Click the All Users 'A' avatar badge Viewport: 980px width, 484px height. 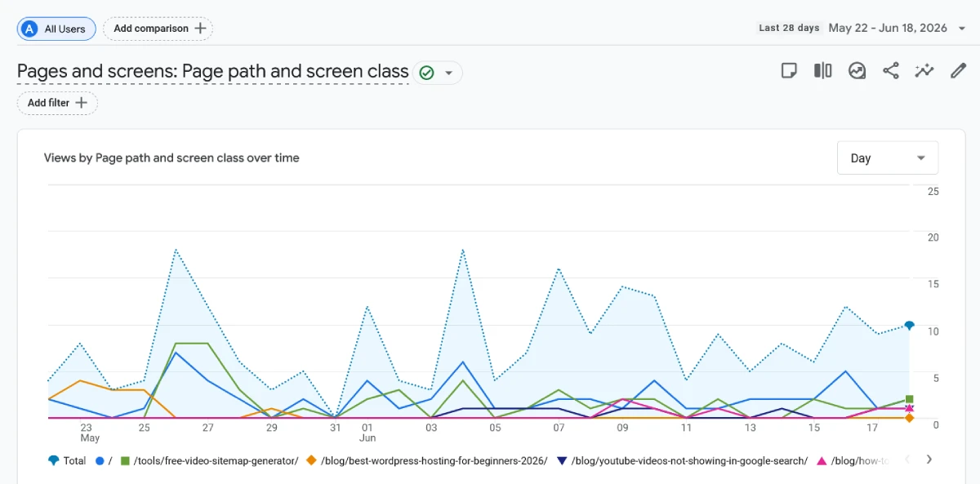[x=30, y=29]
